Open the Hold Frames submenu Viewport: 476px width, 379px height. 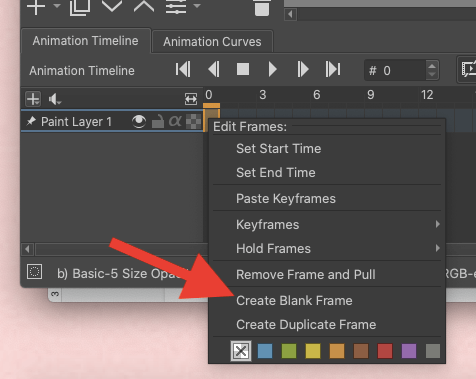click(327, 249)
